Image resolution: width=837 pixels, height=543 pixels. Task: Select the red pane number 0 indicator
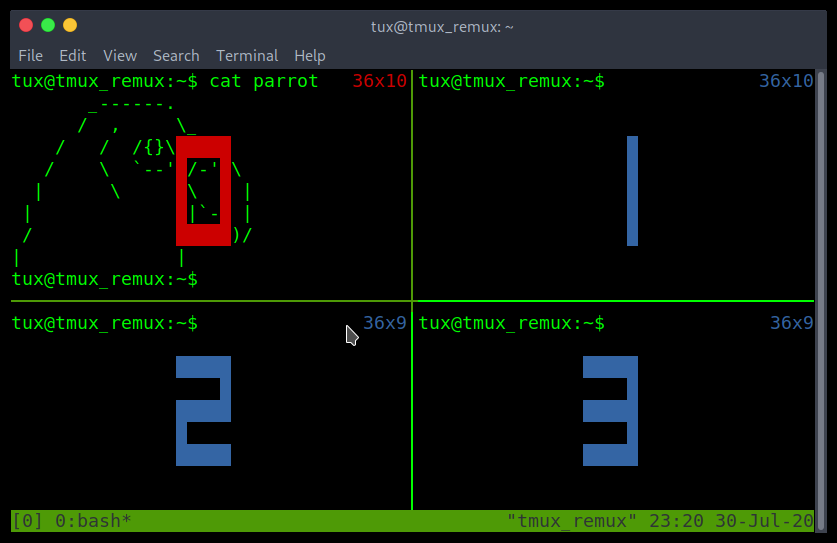203,190
